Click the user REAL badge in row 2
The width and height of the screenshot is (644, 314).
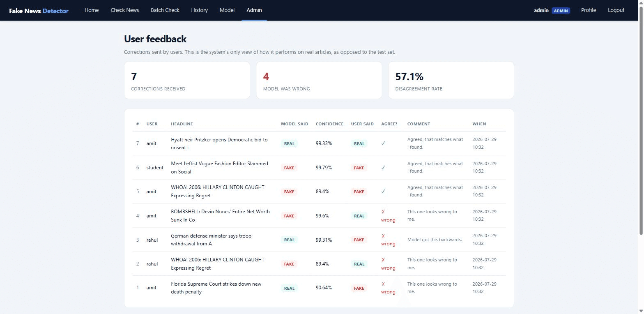click(359, 264)
